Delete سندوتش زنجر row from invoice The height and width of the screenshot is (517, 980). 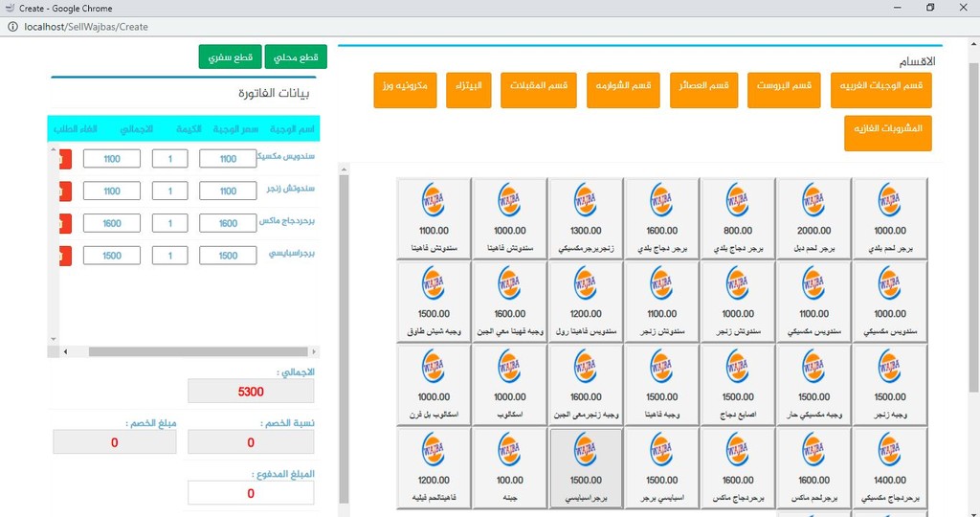coord(65,191)
